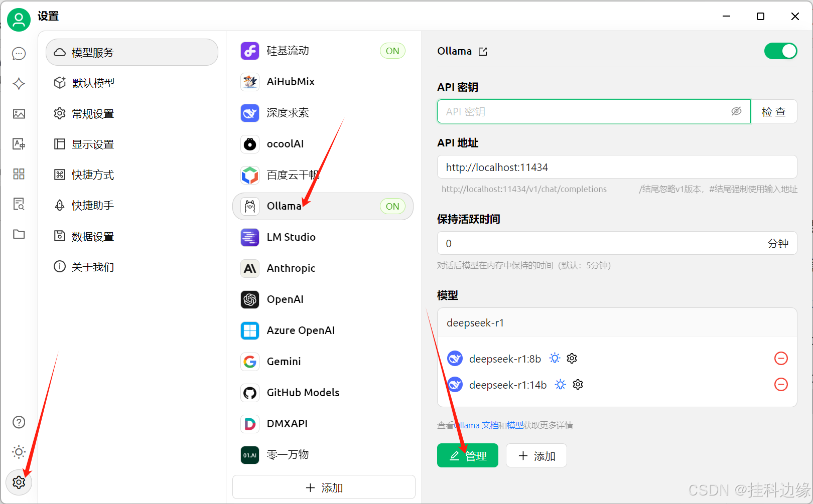Open settings gear for deepseek-r1:14b
The width and height of the screenshot is (813, 504).
578,385
